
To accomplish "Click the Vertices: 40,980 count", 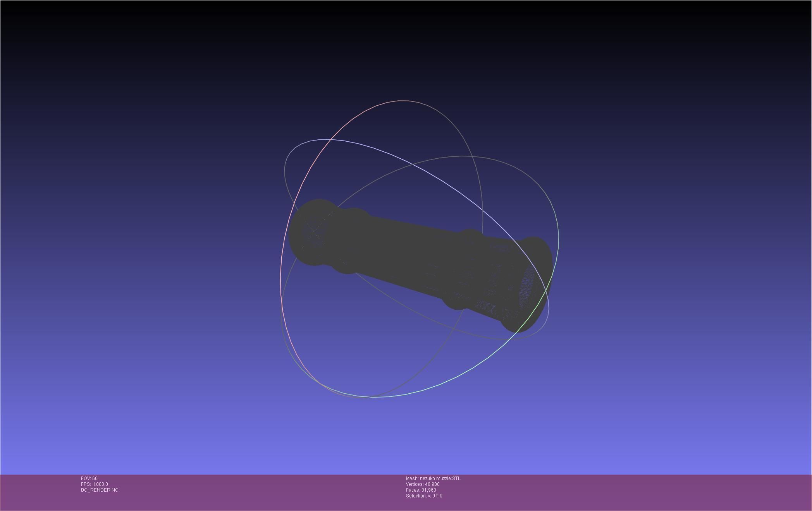I will click(x=423, y=484).
